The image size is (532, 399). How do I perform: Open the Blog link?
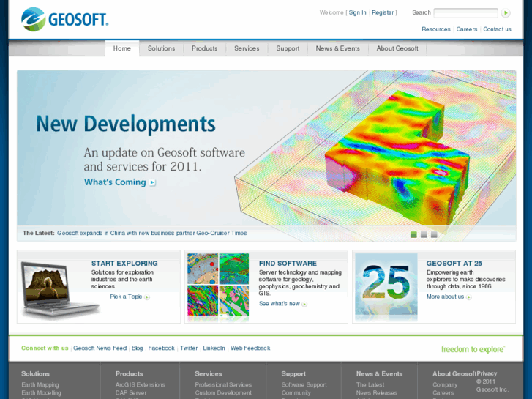coord(137,348)
